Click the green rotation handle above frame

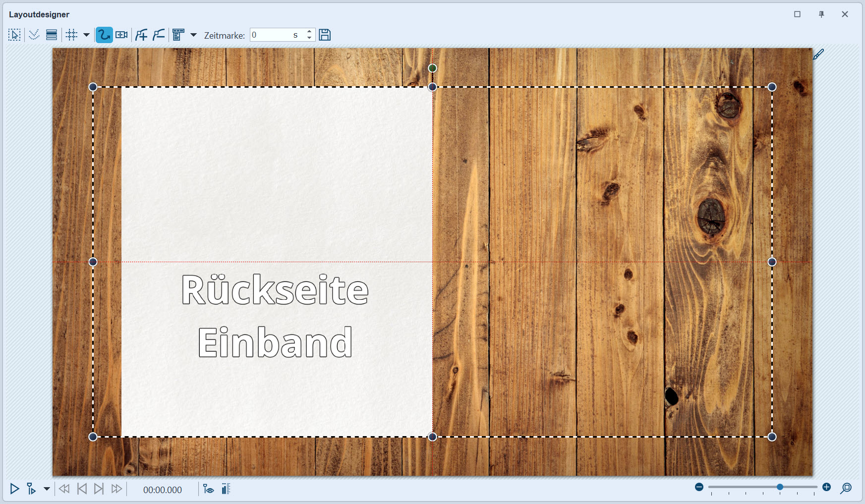point(433,68)
